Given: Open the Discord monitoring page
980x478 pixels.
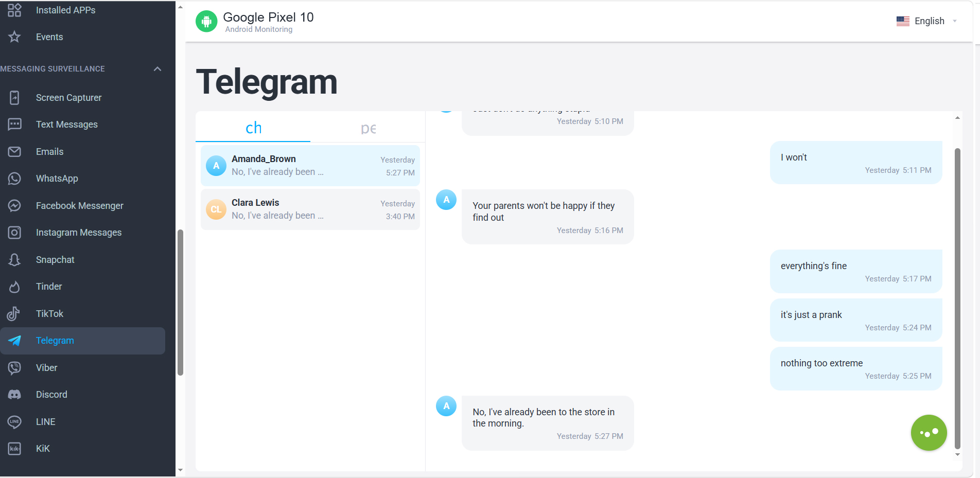Looking at the screenshot, I should (82, 395).
